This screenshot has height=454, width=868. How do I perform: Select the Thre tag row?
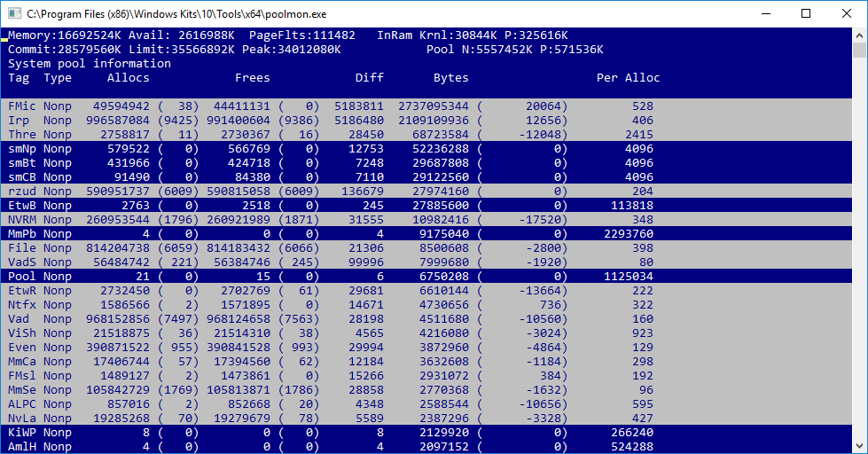tap(426, 135)
